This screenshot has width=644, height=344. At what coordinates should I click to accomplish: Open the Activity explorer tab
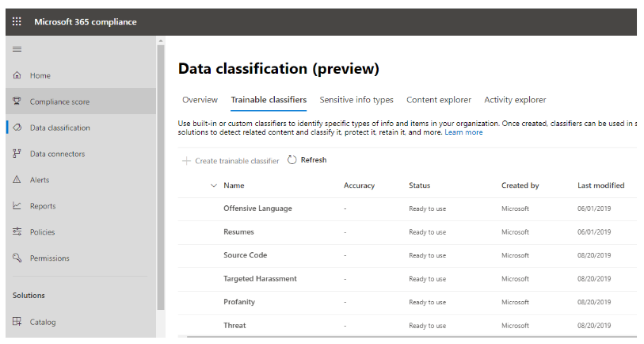click(x=515, y=100)
